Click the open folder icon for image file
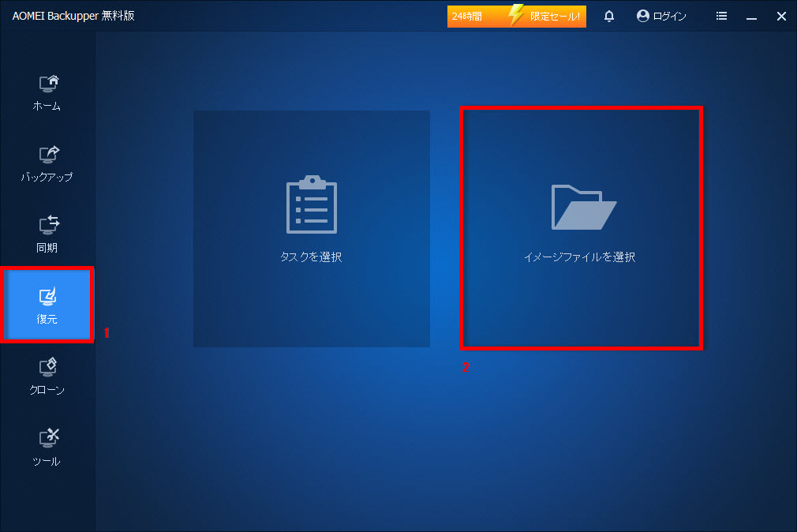The image size is (797, 532). pos(583,207)
